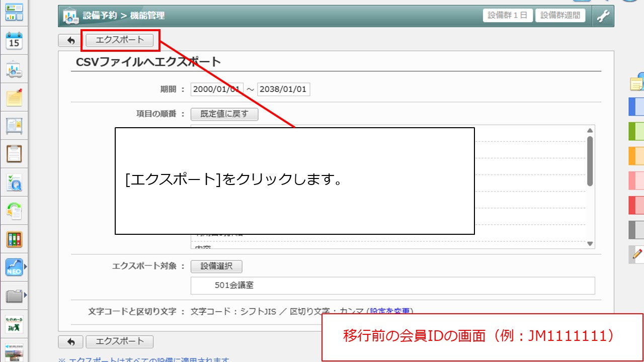Open the clipboard icon in the sidebar
This screenshot has height=362, width=644.
coord(14,153)
